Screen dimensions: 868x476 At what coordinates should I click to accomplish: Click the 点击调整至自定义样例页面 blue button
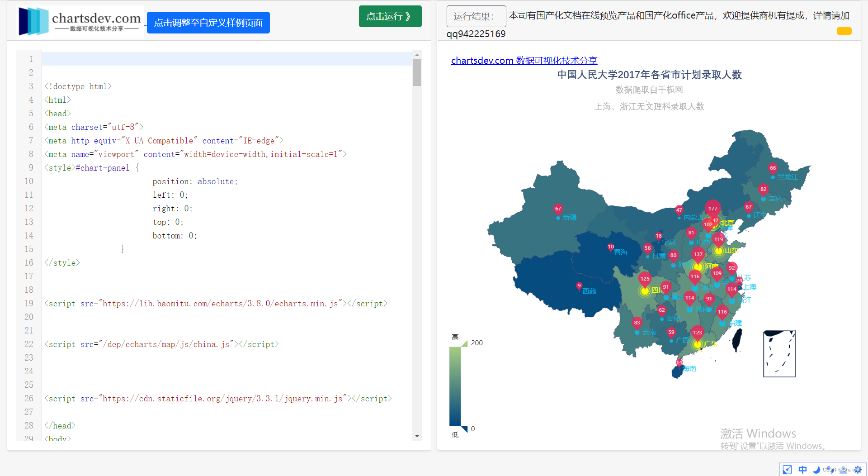208,23
